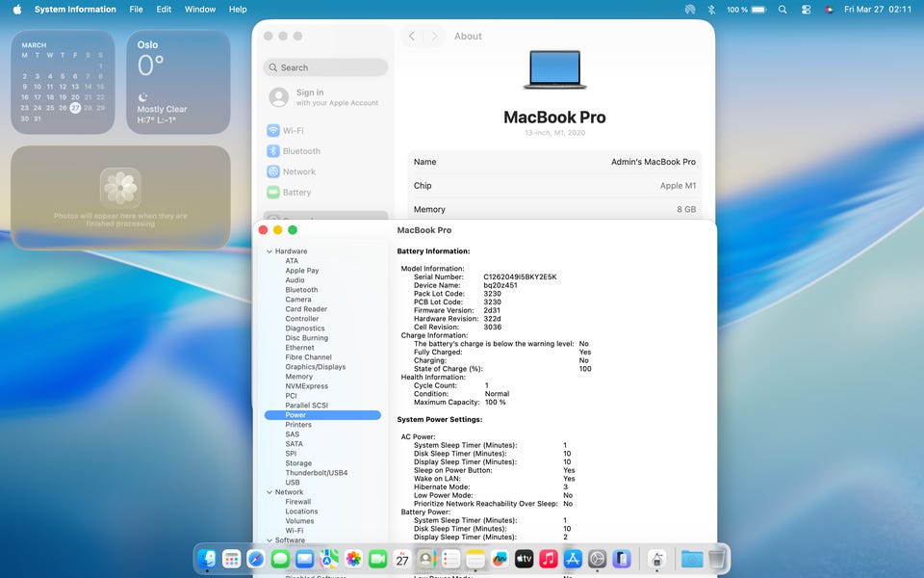Open Reminders app in the Dock

tap(451, 558)
